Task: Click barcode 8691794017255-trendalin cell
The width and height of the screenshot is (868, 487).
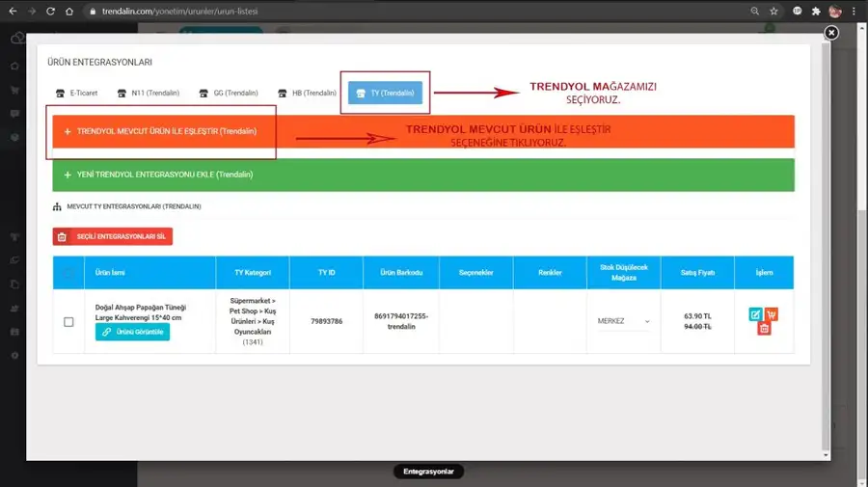Action: coord(401,321)
